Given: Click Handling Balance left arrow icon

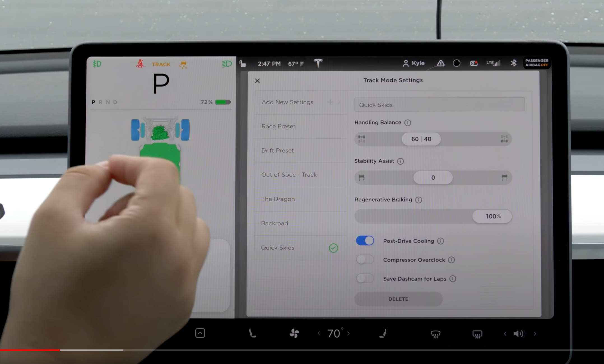Looking at the screenshot, I should point(362,139).
